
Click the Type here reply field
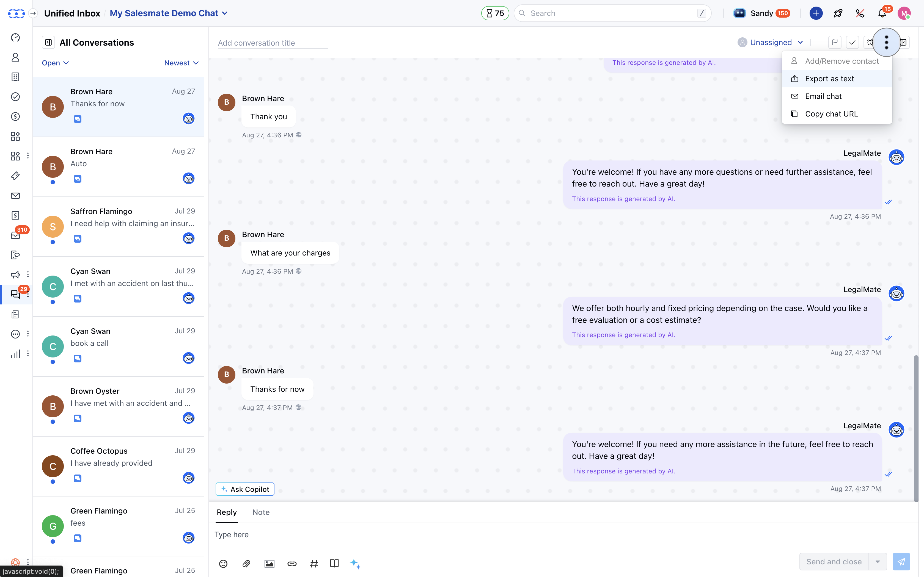point(344,535)
